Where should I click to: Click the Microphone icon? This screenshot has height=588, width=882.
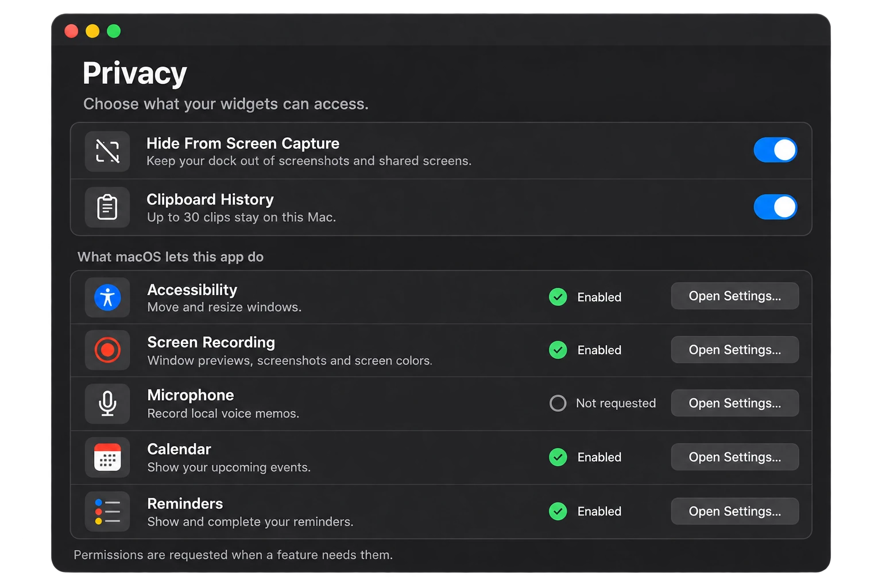[107, 403]
